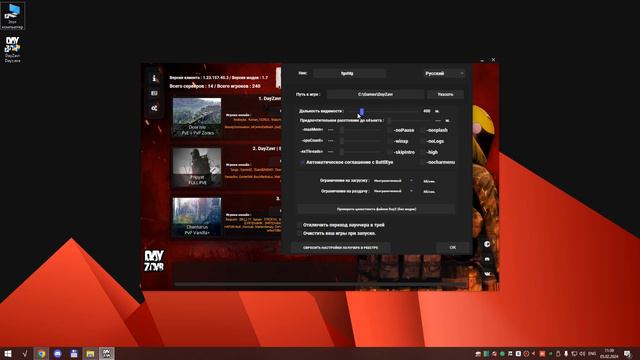Toggle Отключить переход лаунчера в трей
The image size is (640, 360).
pyautogui.click(x=300, y=225)
